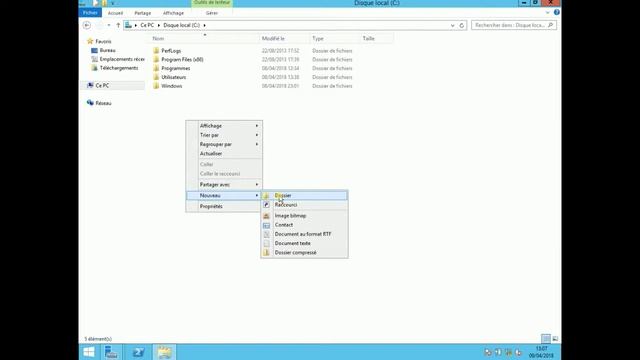This screenshot has height=360, width=640.
Task: Open the Gérer ribbon tab
Action: [x=211, y=13]
